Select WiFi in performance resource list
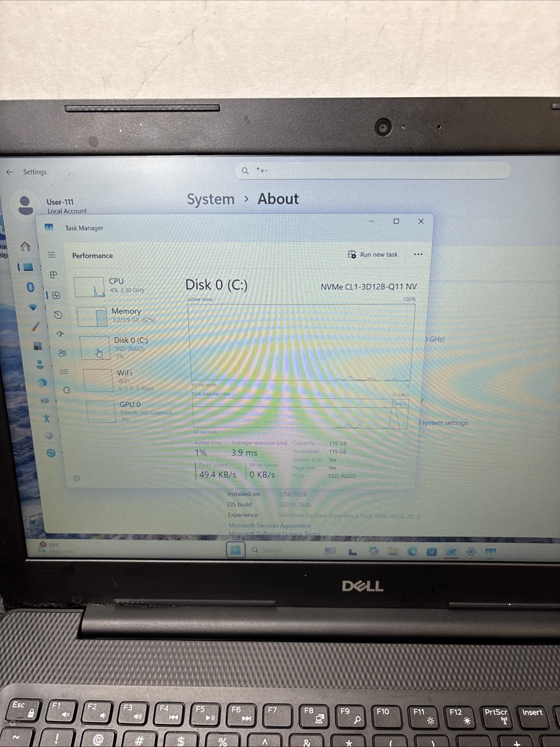560x747 pixels. click(130, 380)
